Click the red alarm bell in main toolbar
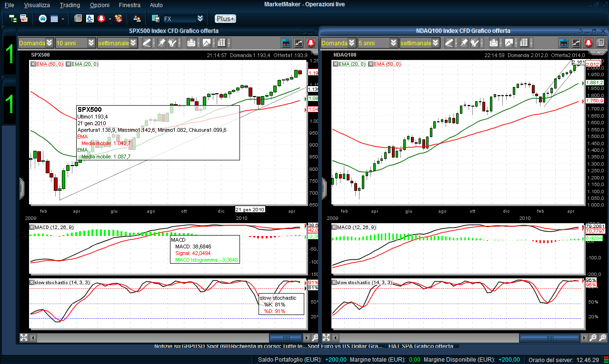The width and height of the screenshot is (609, 364). (101, 19)
